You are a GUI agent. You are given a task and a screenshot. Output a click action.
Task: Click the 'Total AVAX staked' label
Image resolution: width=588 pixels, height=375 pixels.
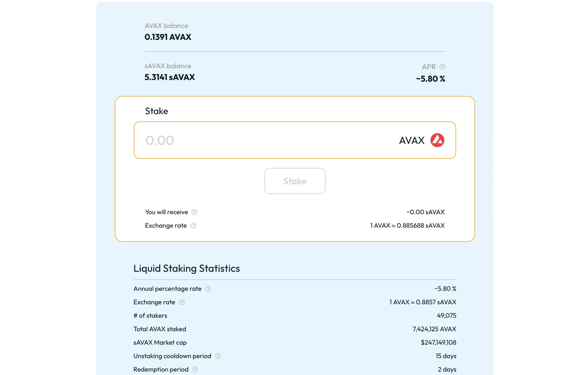click(x=160, y=329)
